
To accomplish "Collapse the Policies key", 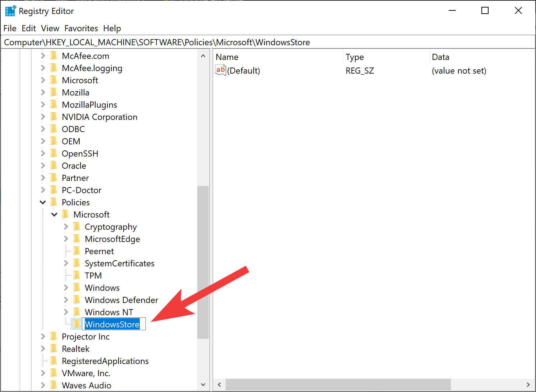I will pos(42,202).
